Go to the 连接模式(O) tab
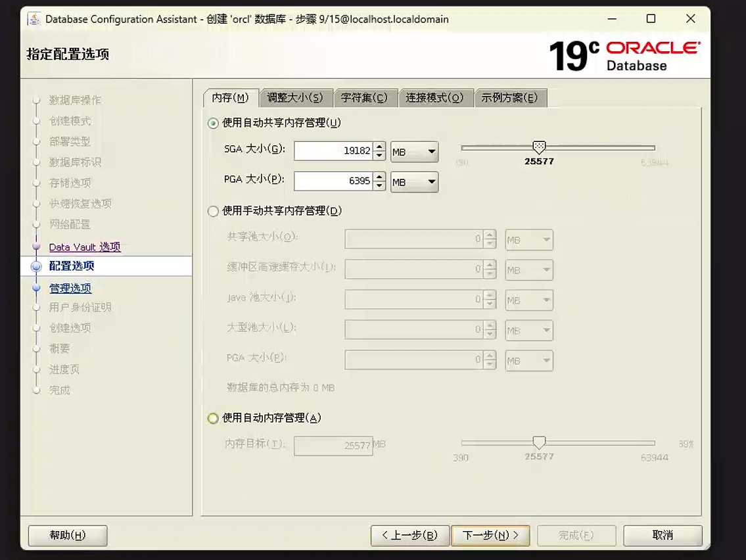The image size is (746, 560). coord(435,98)
